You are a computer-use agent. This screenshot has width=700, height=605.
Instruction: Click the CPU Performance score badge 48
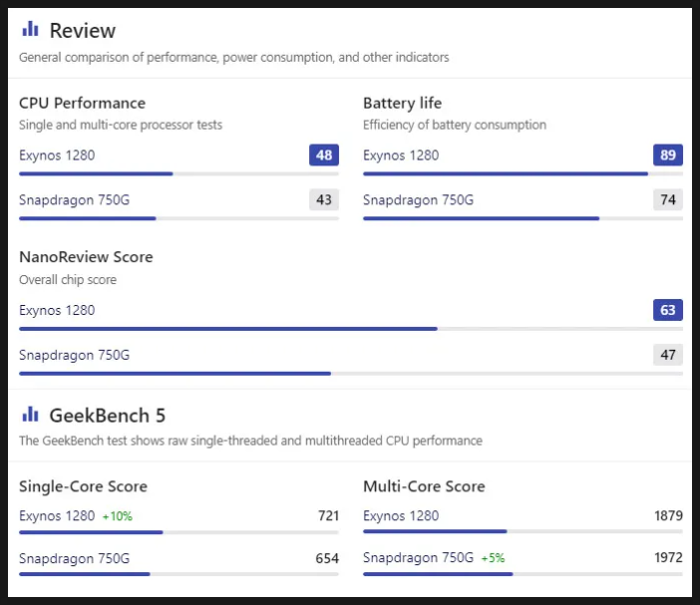click(324, 154)
